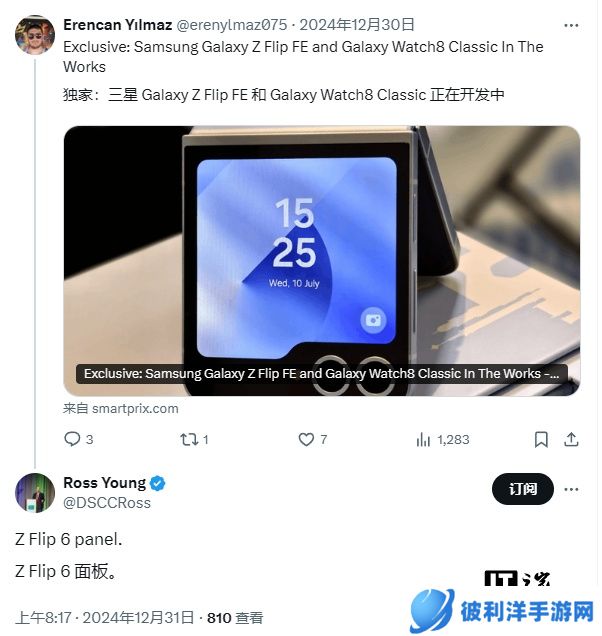Bookmark the Galaxy Z Flip FE tweet
This screenshot has width=602, height=636.
tap(541, 439)
